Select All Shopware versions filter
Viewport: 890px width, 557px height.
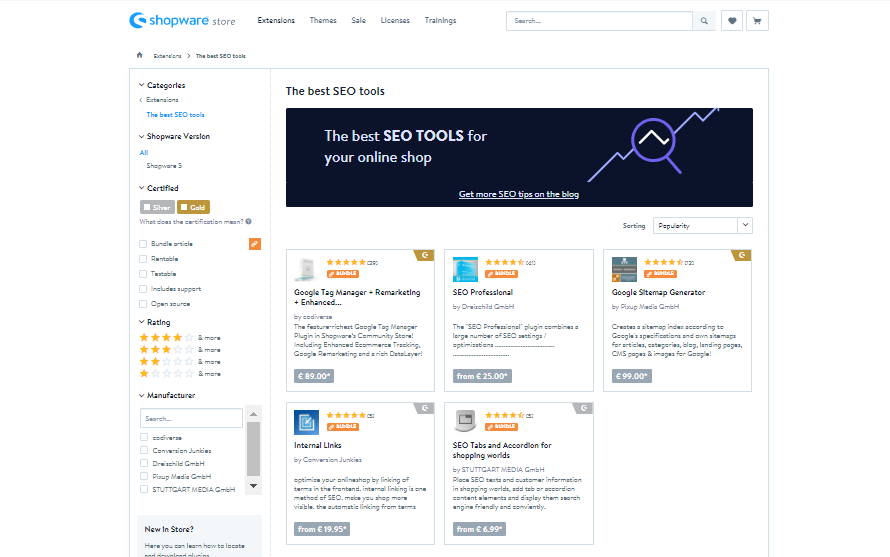point(144,153)
